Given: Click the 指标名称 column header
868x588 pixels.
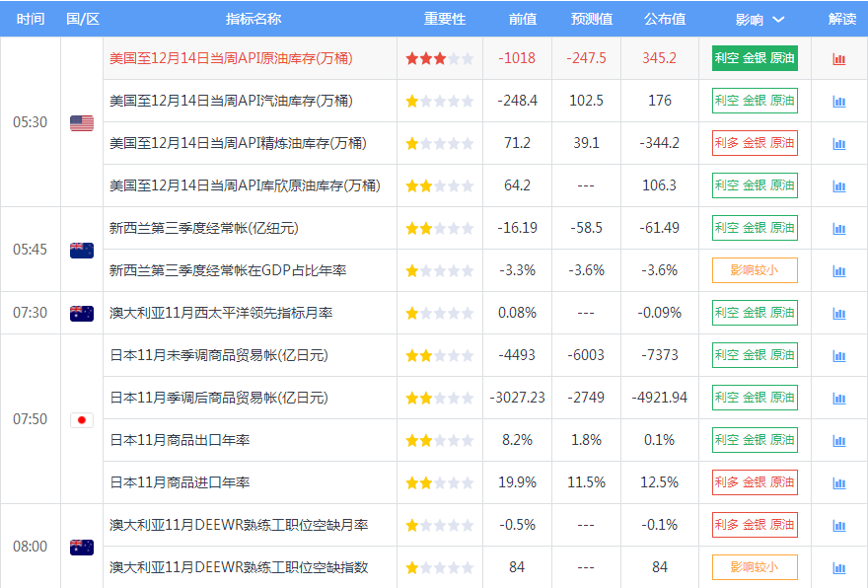Looking at the screenshot, I should pyautogui.click(x=253, y=20).
